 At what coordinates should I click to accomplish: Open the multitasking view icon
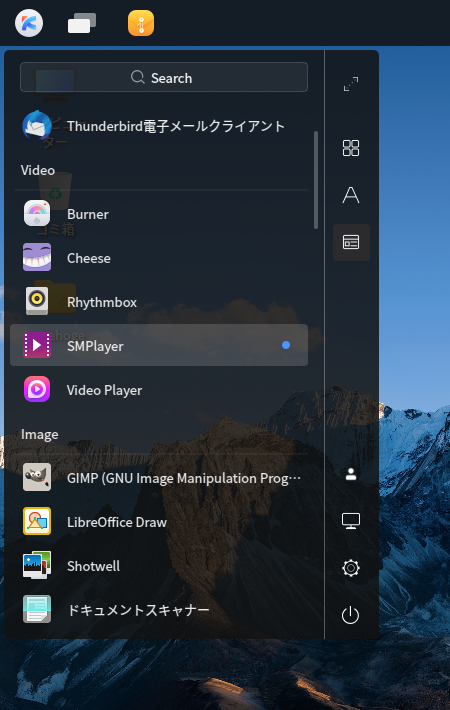(82, 23)
